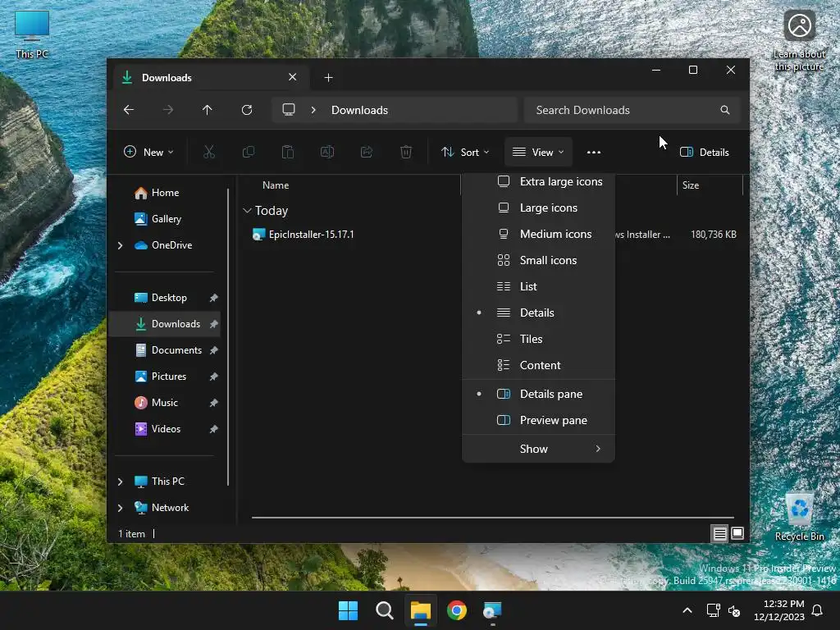
Task: Open This PC desktop icon
Action: pyautogui.click(x=32, y=34)
